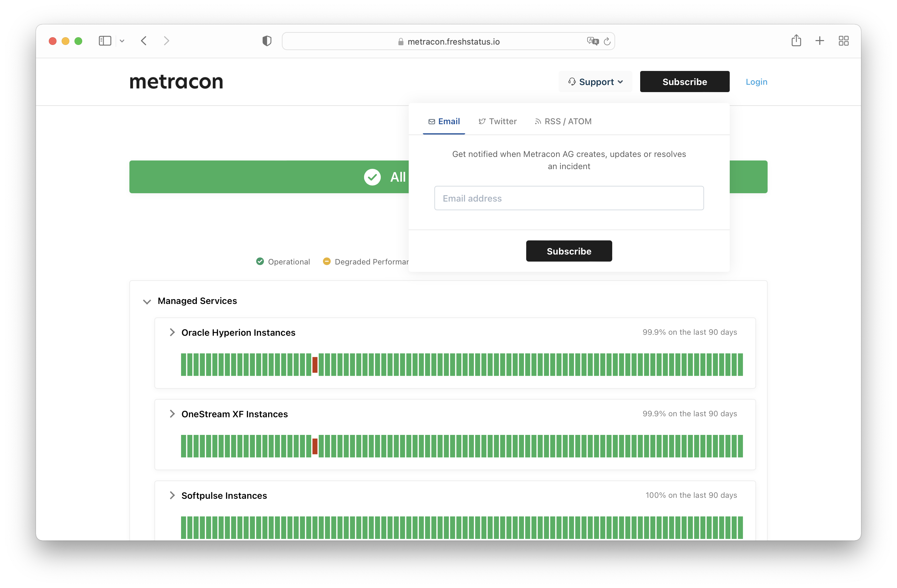Open the Share sheet icon
The width and height of the screenshot is (897, 588).
coord(796,40)
